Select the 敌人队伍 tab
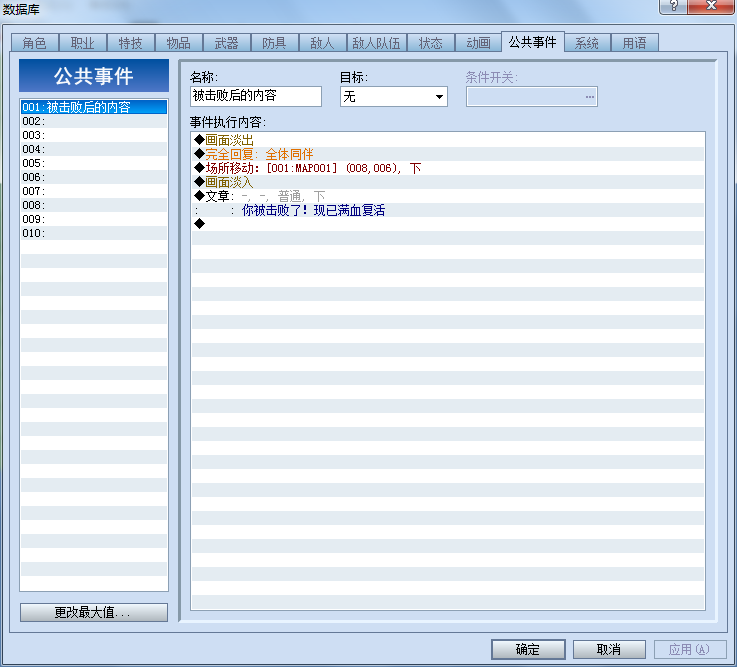 pos(376,43)
